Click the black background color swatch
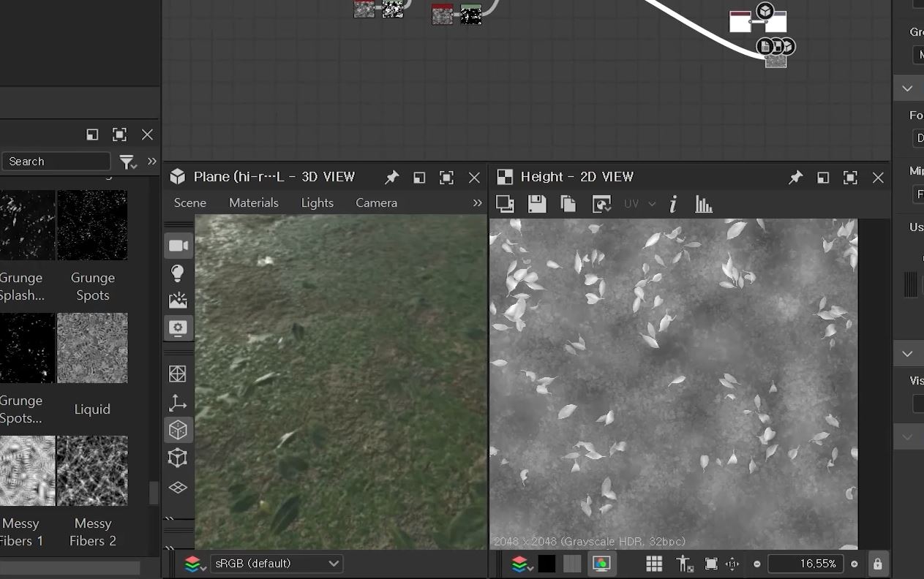The height and width of the screenshot is (579, 924). tap(546, 564)
